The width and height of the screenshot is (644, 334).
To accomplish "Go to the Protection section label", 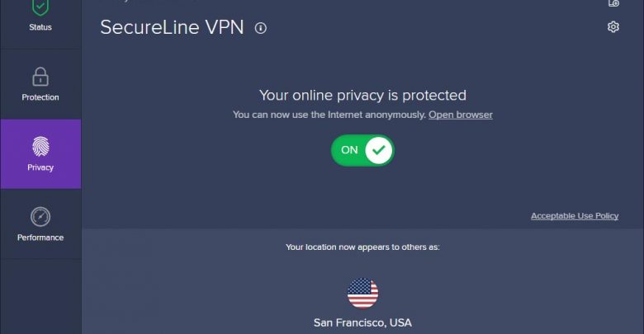I will (x=40, y=97).
